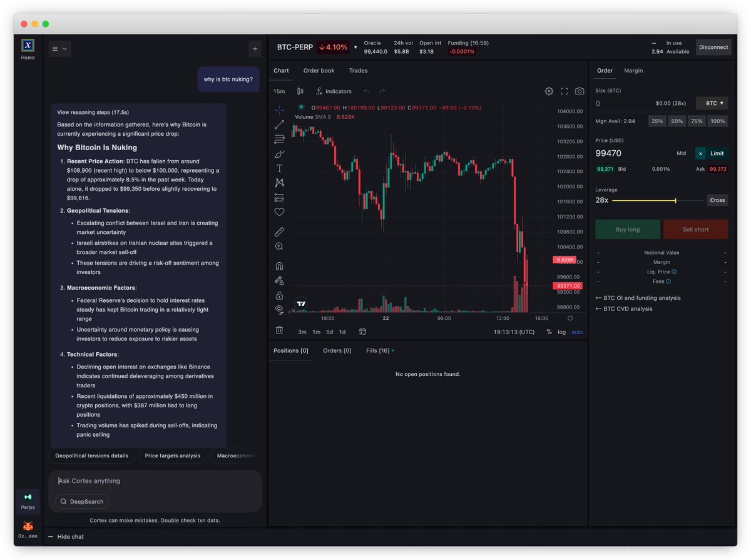This screenshot has height=560, width=751.
Task: Open the Fills [16] tab
Action: tap(379, 350)
